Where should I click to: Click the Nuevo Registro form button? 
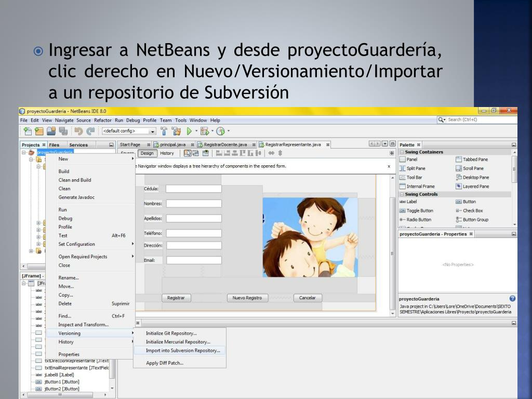click(x=247, y=298)
